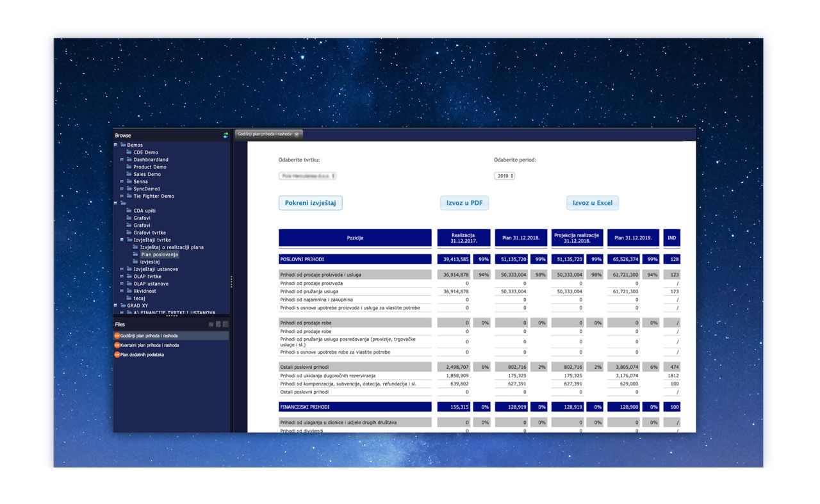Expand the Tie Fighter Demo folder
820x504 pixels.
tap(122, 196)
